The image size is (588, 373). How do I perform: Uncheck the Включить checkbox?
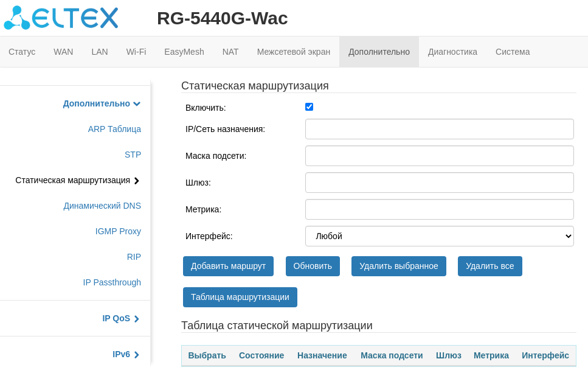309,107
